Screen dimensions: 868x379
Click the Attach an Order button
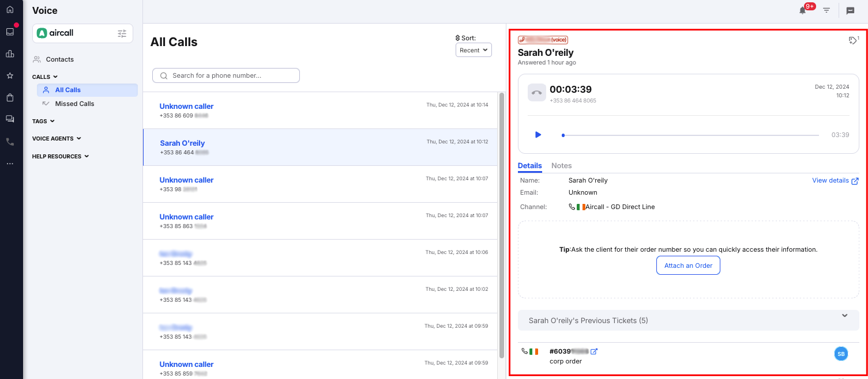688,266
